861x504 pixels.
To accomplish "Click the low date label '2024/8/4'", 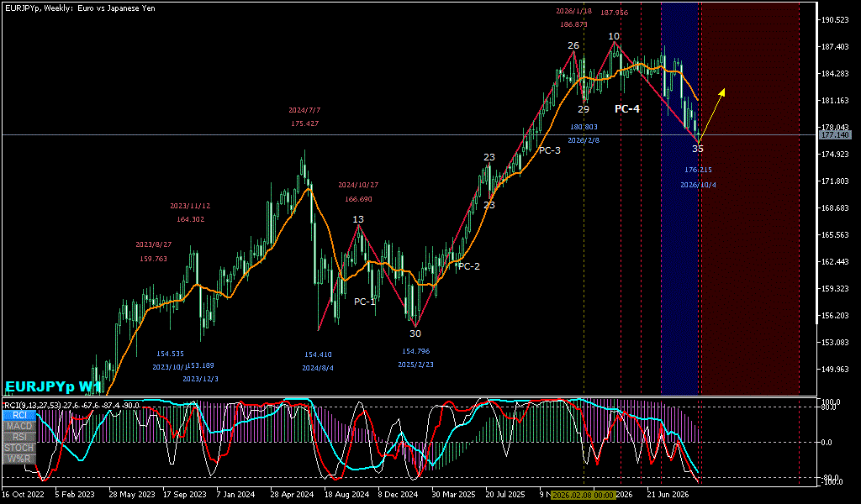I will [x=318, y=368].
